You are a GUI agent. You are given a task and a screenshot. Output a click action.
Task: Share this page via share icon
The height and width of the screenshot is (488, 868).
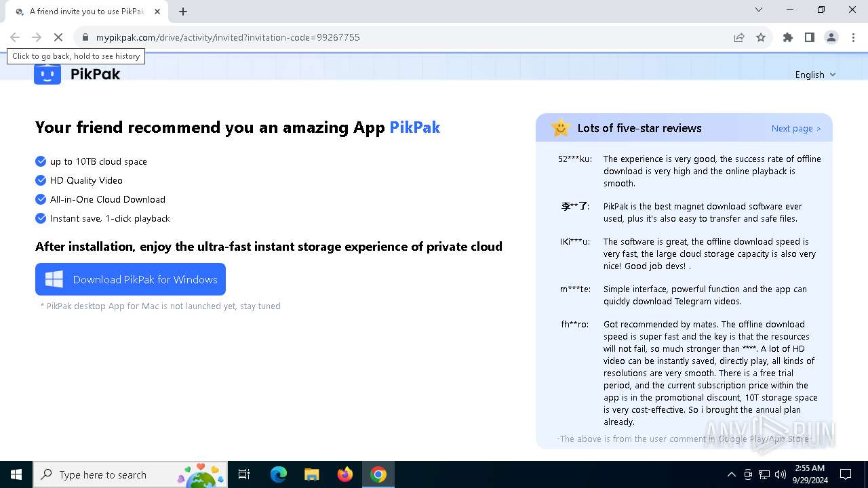(x=739, y=37)
